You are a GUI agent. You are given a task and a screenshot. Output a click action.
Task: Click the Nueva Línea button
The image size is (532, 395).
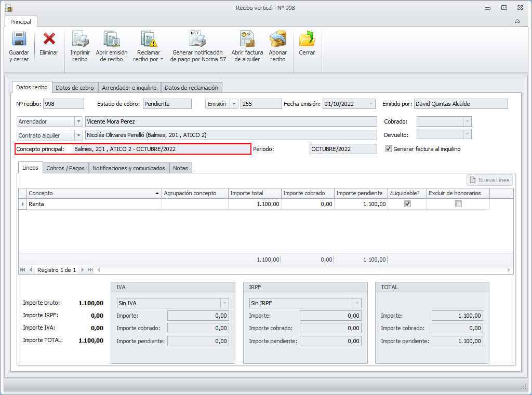click(490, 180)
